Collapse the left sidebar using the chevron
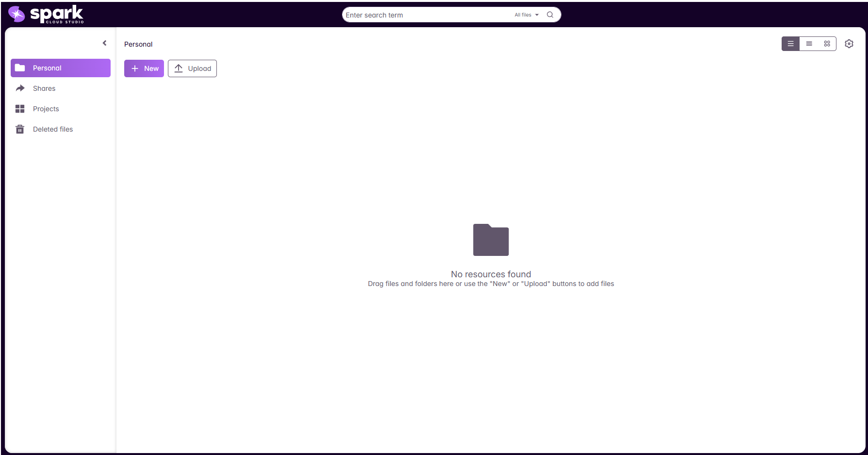This screenshot has height=455, width=868. pos(104,43)
